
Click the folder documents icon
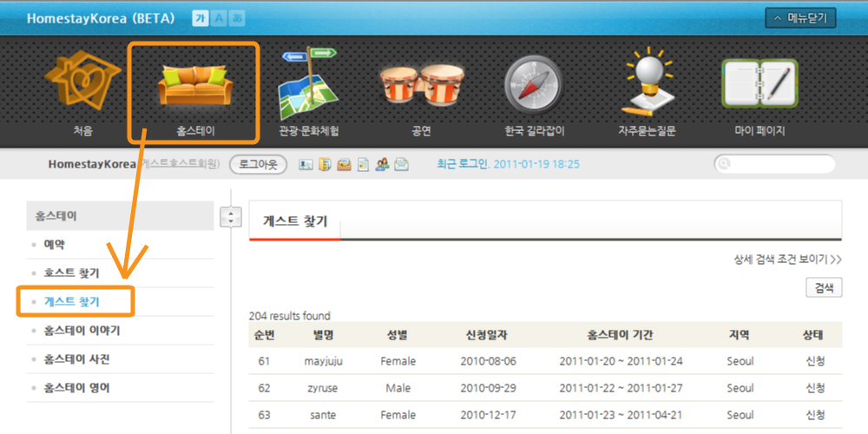pyautogui.click(x=325, y=164)
